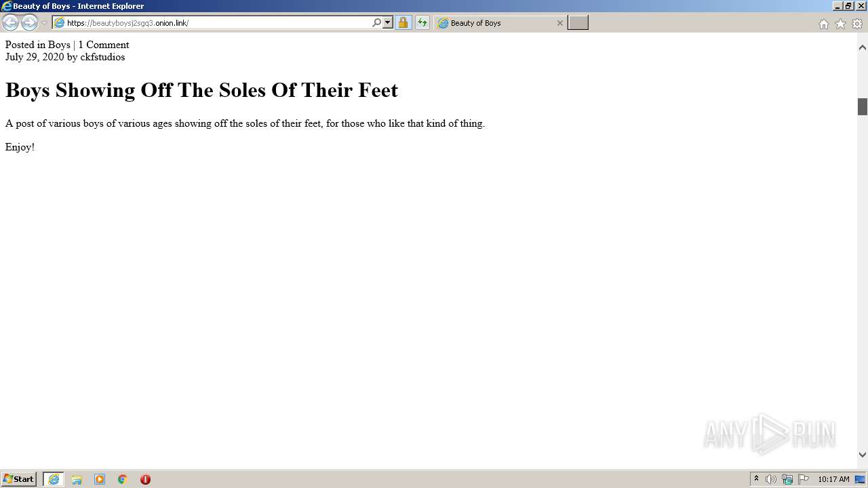Open Windows Explorer from the taskbar
868x488 pixels.
click(77, 479)
